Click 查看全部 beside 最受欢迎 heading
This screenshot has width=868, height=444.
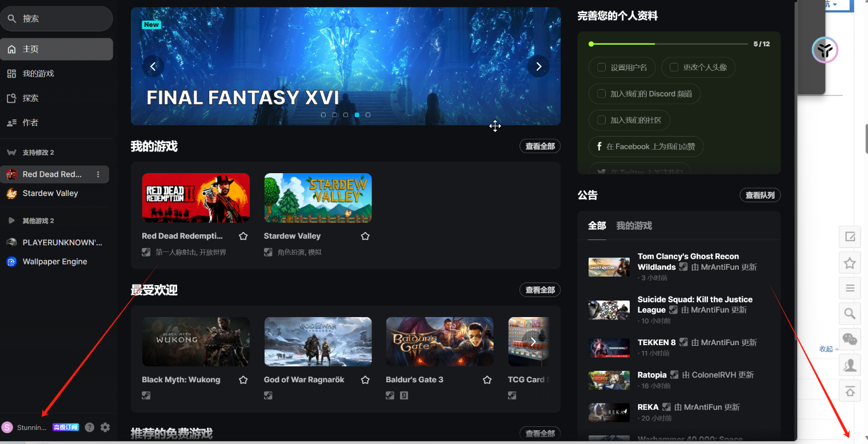click(x=540, y=290)
